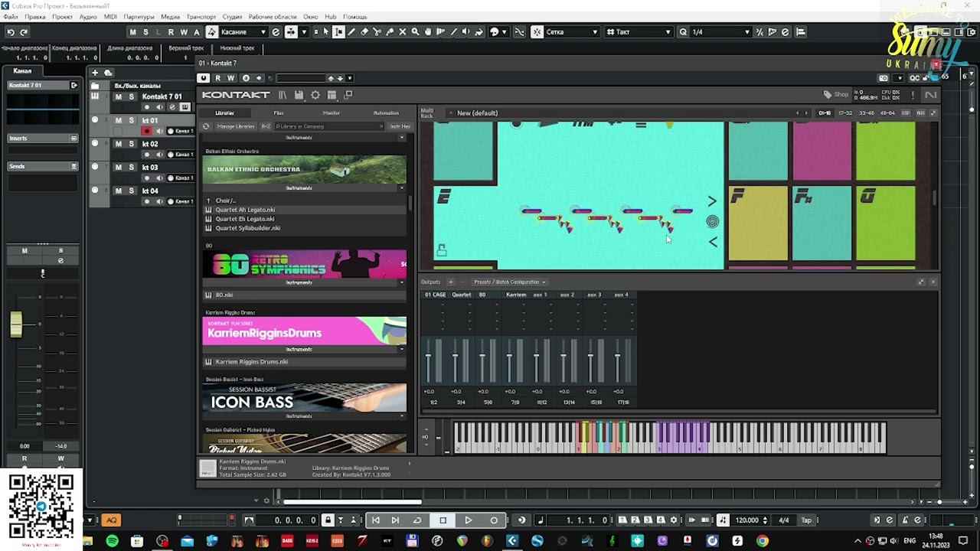The image size is (980, 551).
Task: Select rack page 17-32
Action: click(x=845, y=113)
